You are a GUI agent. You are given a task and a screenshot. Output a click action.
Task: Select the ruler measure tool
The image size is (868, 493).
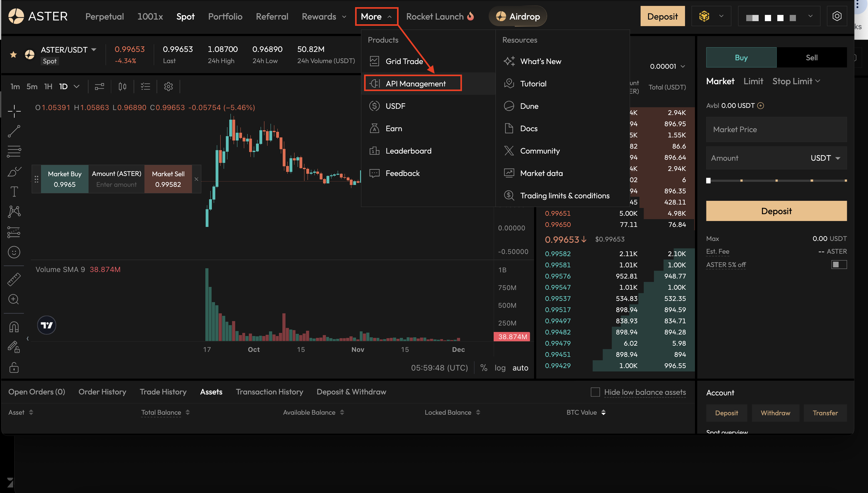tap(14, 279)
